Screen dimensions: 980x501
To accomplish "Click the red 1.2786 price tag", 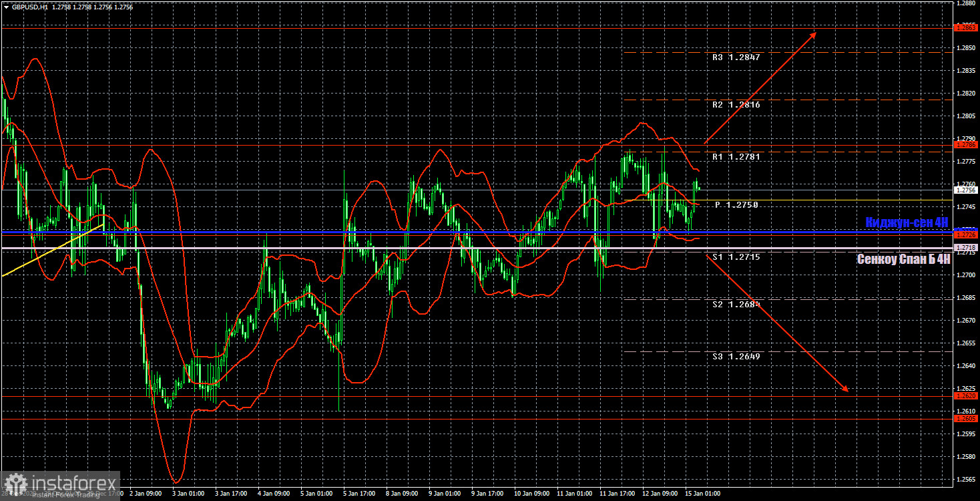I will [966, 144].
